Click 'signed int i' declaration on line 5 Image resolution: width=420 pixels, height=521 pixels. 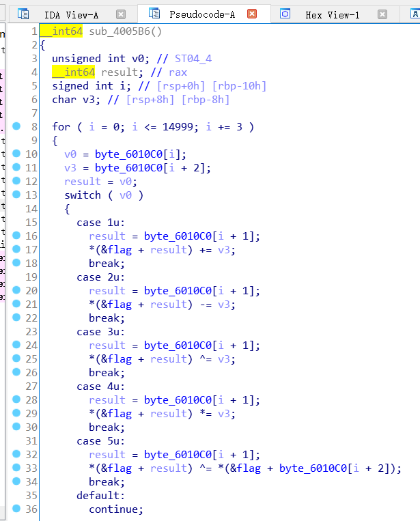pyautogui.click(x=92, y=86)
